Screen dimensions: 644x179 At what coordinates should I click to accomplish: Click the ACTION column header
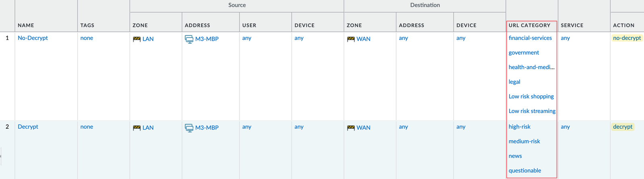[x=623, y=25]
